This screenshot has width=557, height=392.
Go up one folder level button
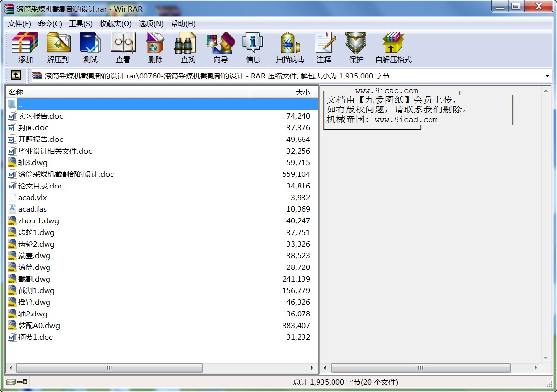[16, 76]
